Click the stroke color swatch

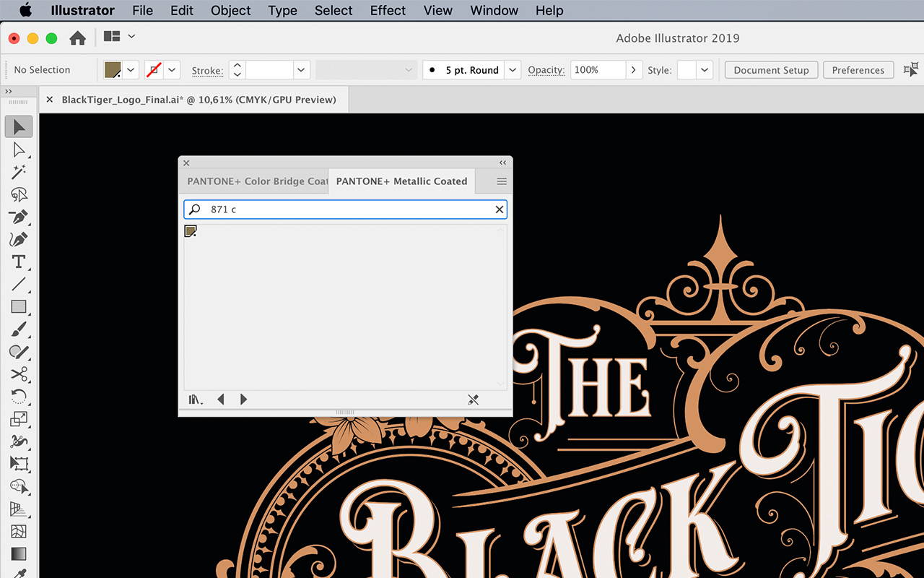[154, 70]
